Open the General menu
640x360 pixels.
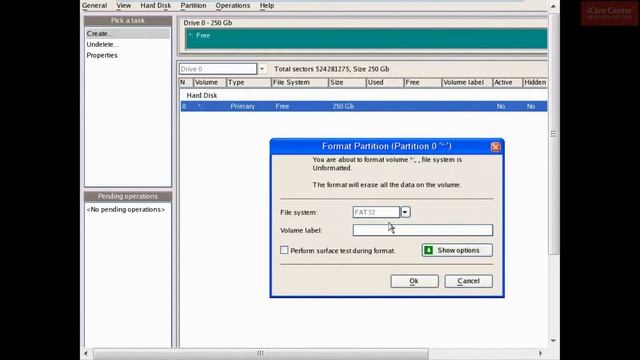point(94,5)
